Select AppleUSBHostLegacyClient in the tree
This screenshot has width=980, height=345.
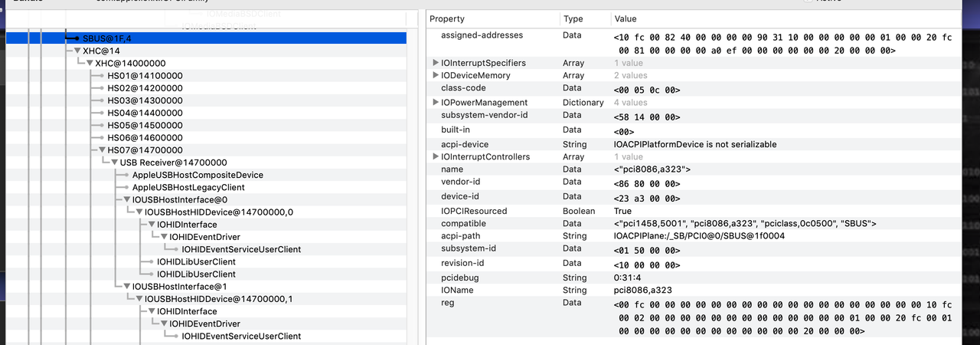(188, 187)
